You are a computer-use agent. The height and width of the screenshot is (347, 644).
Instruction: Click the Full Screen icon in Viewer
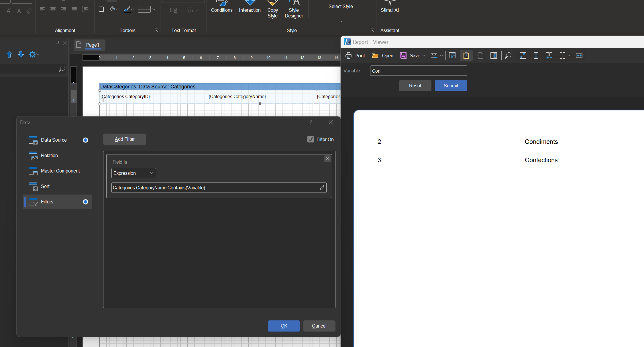tap(523, 55)
